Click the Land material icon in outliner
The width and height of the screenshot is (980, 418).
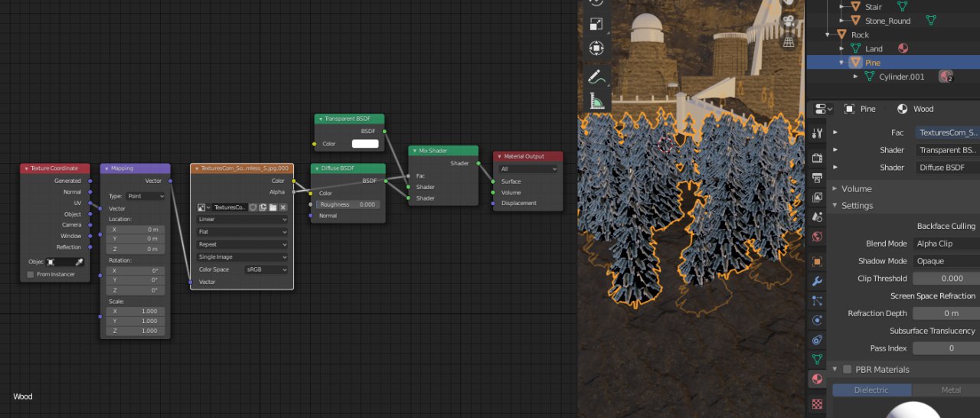click(903, 48)
